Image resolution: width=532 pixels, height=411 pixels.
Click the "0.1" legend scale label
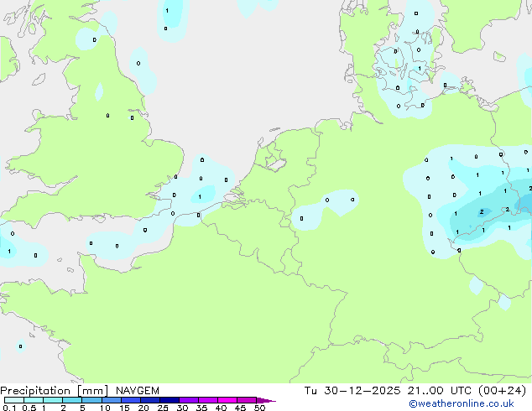pos(9,408)
